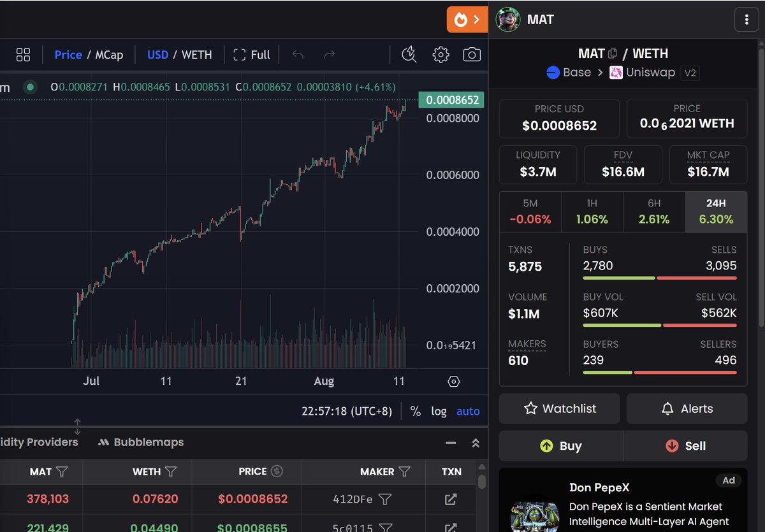The image size is (765, 532).
Task: Click the Base chain link
Action: (x=569, y=73)
